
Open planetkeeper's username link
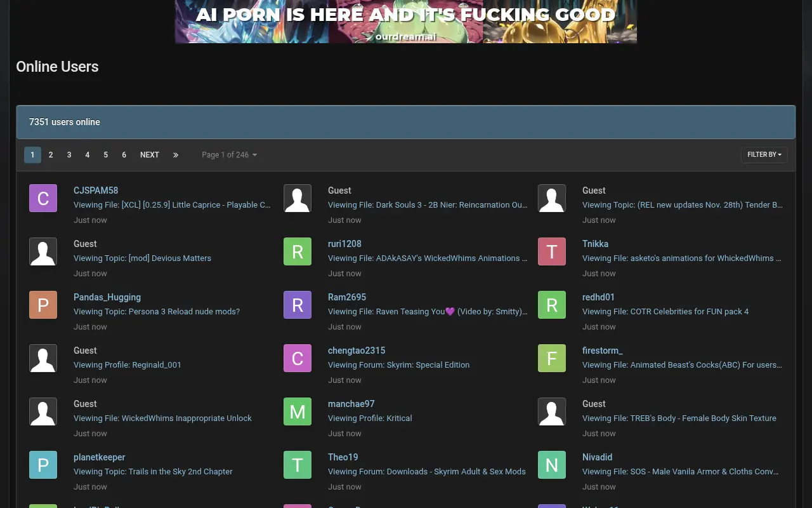(x=100, y=457)
